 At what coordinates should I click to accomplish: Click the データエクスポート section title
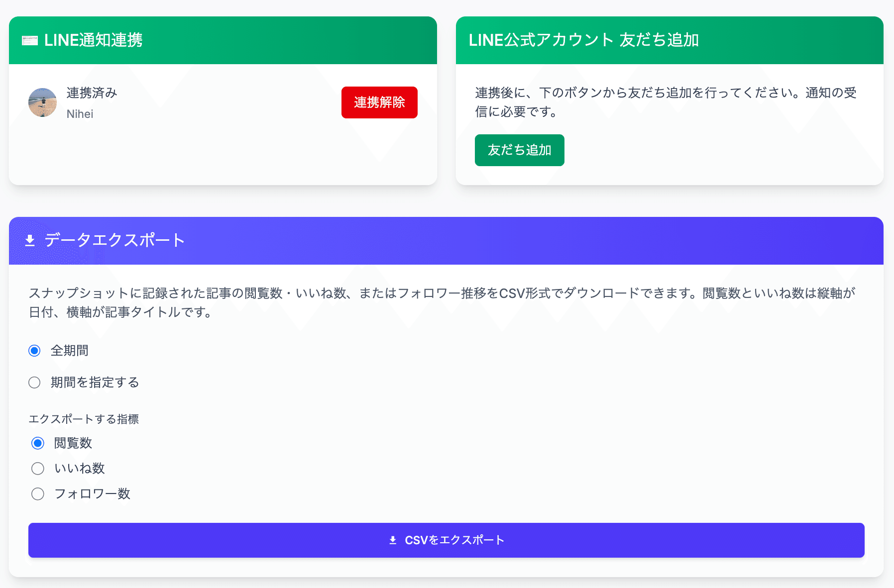(115, 240)
